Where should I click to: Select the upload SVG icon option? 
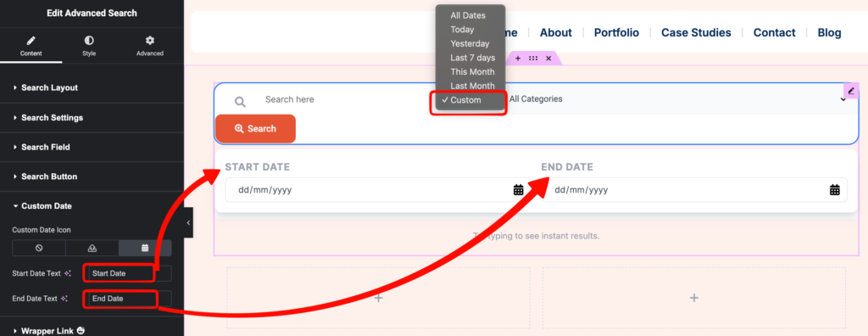pos(92,248)
